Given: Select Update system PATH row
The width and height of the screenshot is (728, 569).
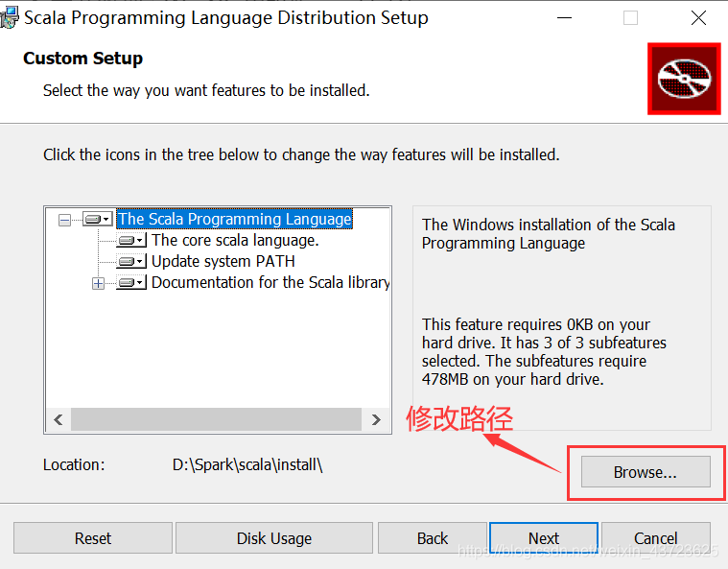Looking at the screenshot, I should click(223, 262).
